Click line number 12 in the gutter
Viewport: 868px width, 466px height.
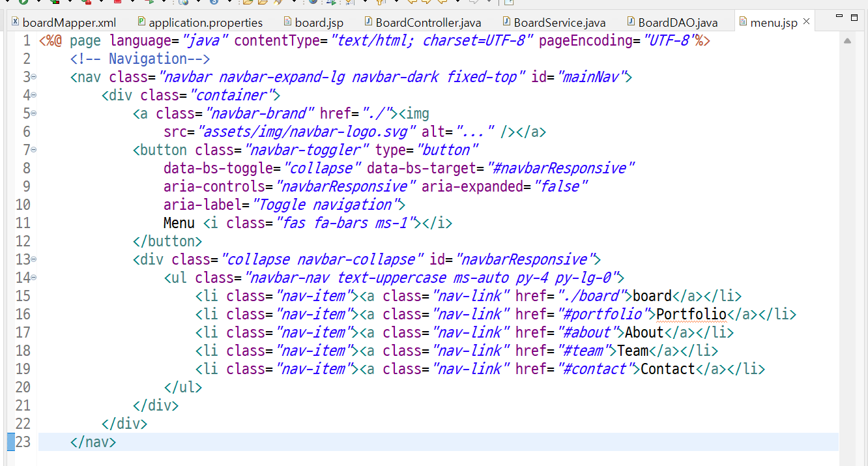pyautogui.click(x=23, y=241)
